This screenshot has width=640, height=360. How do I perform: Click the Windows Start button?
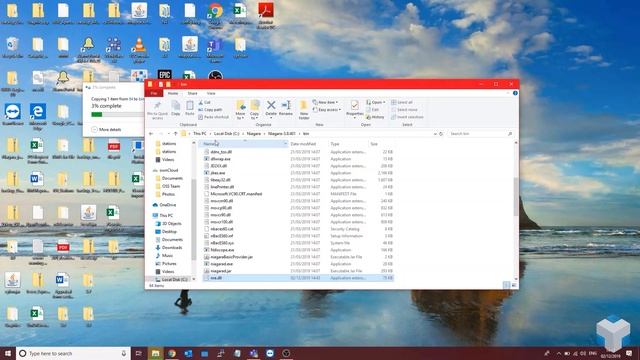pos(8,353)
